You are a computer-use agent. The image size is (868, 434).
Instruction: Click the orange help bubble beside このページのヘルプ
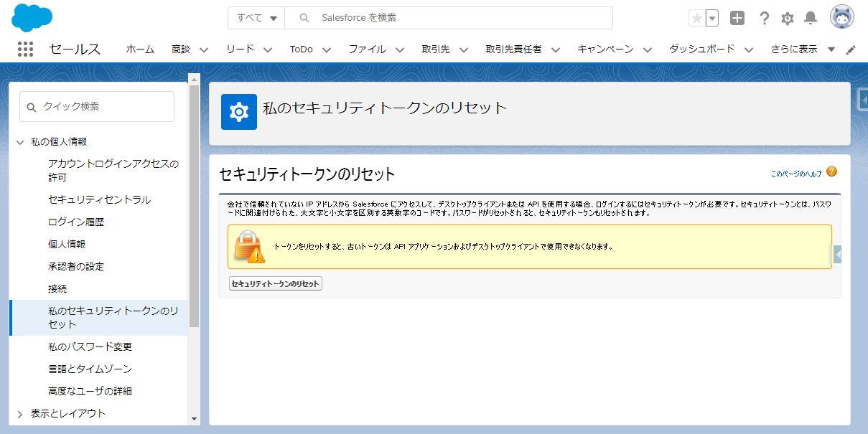point(831,172)
